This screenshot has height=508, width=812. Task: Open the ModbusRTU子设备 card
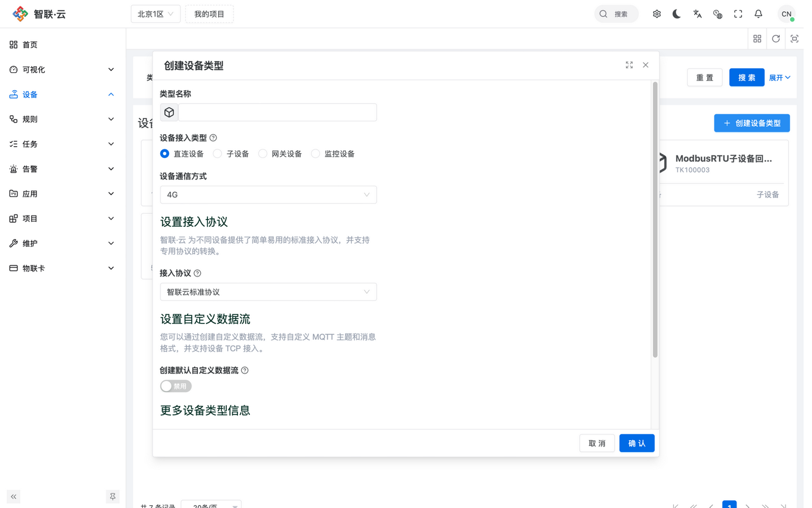pyautogui.click(x=724, y=173)
